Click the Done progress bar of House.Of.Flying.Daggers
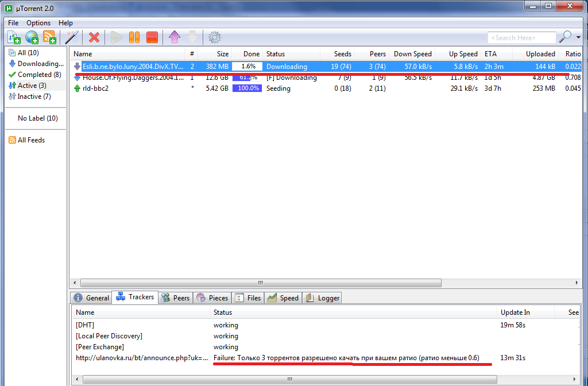Viewport: 588px width, 386px height. pyautogui.click(x=247, y=77)
